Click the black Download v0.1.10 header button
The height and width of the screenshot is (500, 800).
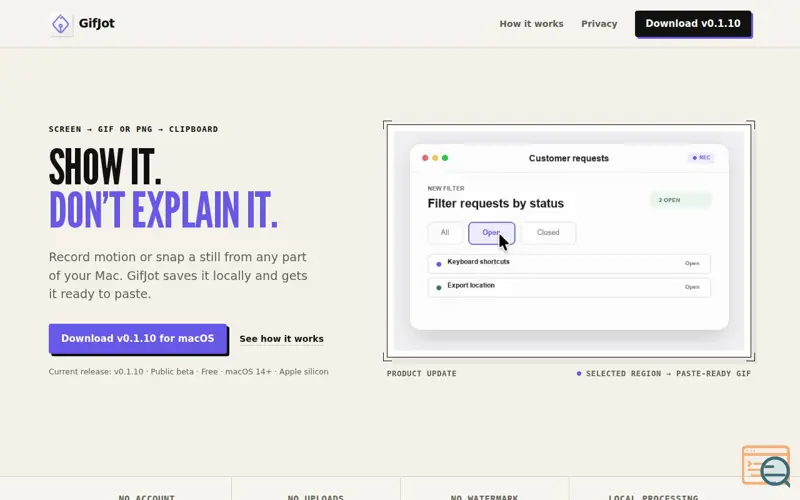[693, 23]
